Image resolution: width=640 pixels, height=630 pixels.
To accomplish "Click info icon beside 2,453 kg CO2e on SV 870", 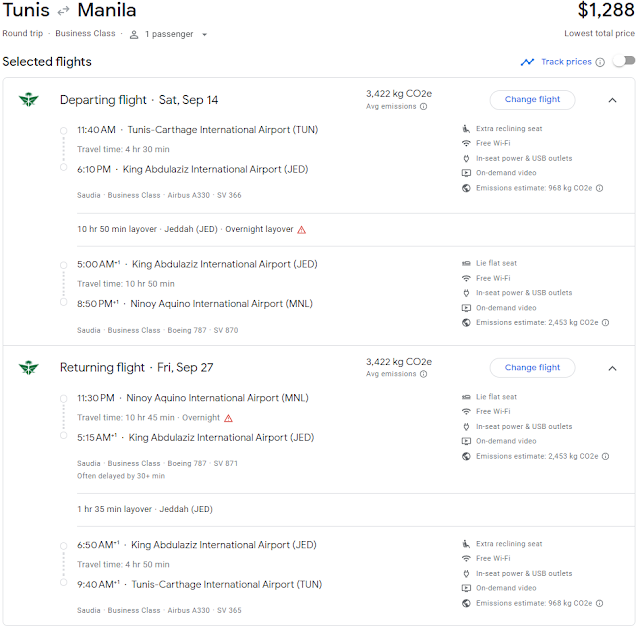I will coord(605,323).
